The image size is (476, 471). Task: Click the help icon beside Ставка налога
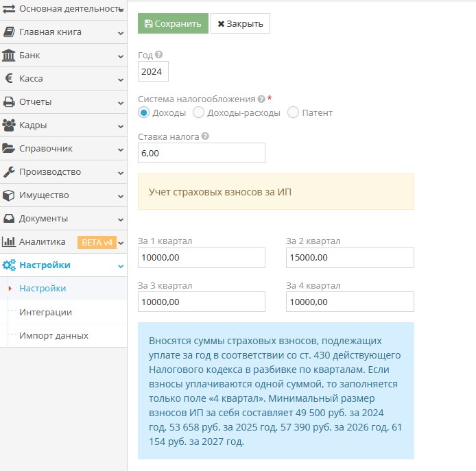tap(205, 136)
